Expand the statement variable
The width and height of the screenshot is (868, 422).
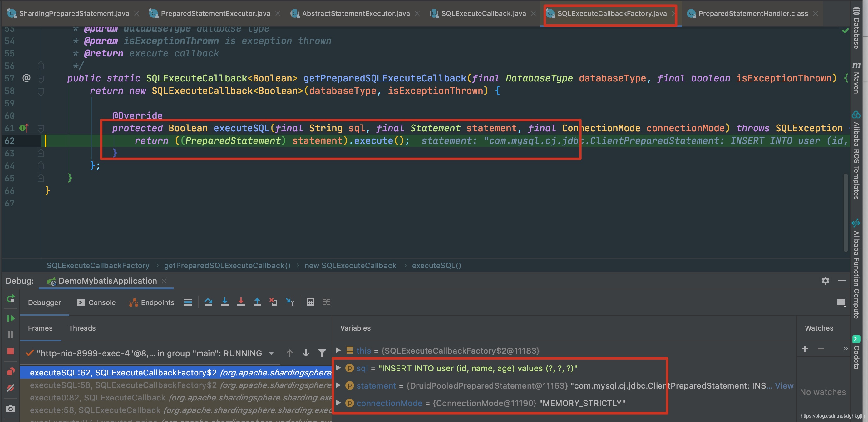338,385
